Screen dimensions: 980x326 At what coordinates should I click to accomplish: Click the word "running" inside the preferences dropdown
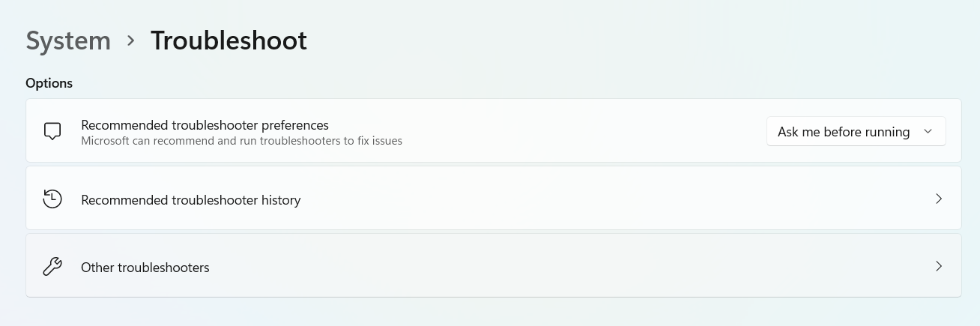coord(887,132)
